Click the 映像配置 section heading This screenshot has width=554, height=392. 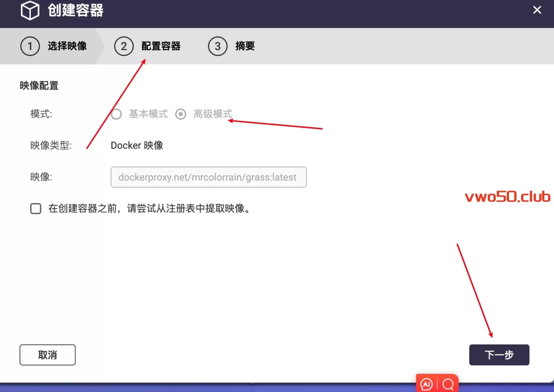pos(39,86)
